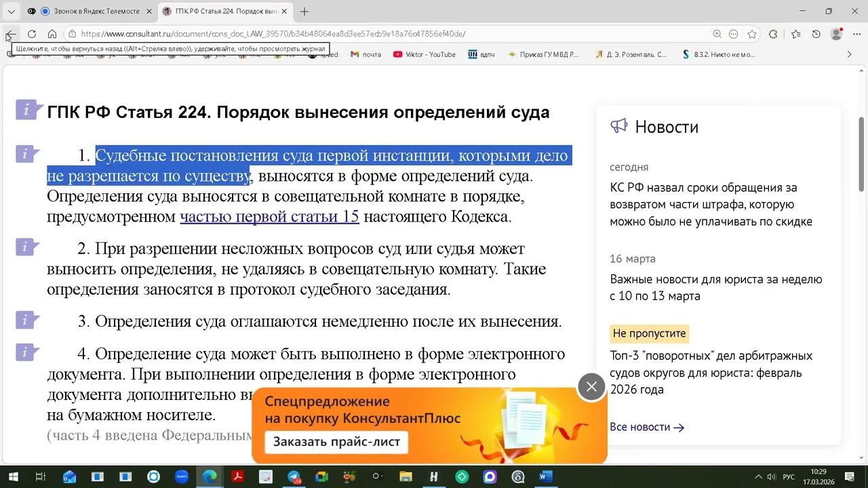The width and height of the screenshot is (868, 488).
Task: Open Топ-3 поворотных дел арбитражных судов
Action: coord(711,373)
